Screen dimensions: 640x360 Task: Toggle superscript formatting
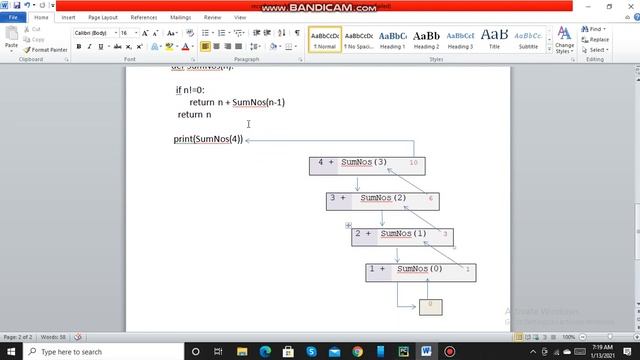tap(139, 47)
